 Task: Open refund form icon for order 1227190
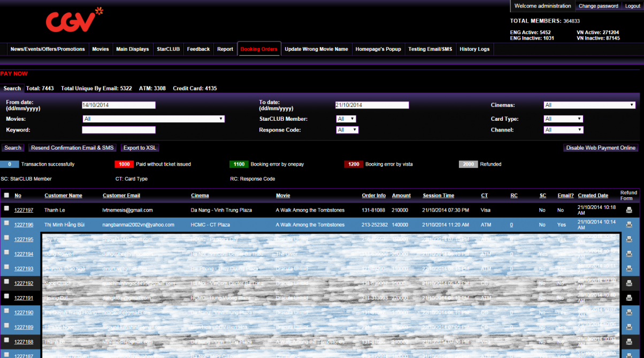coord(629,312)
